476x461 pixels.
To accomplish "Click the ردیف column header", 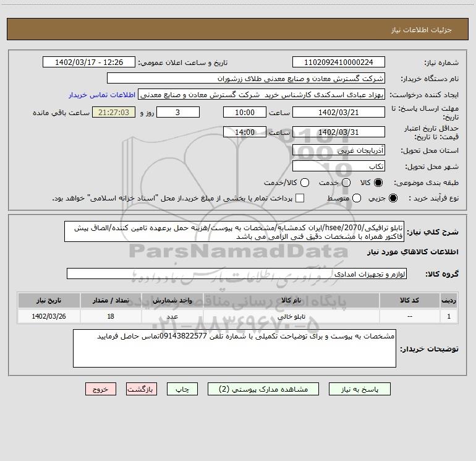I will (449, 301).
